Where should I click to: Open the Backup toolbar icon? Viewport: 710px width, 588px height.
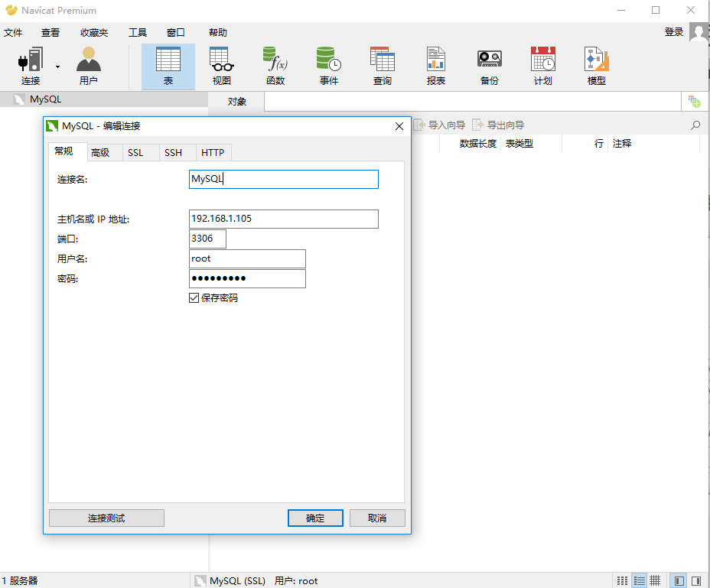[489, 65]
